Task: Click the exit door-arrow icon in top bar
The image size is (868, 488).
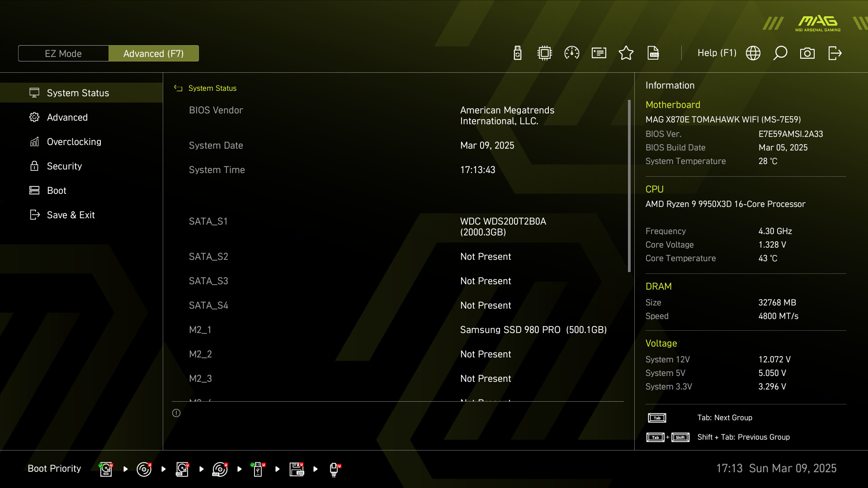Action: coord(835,53)
